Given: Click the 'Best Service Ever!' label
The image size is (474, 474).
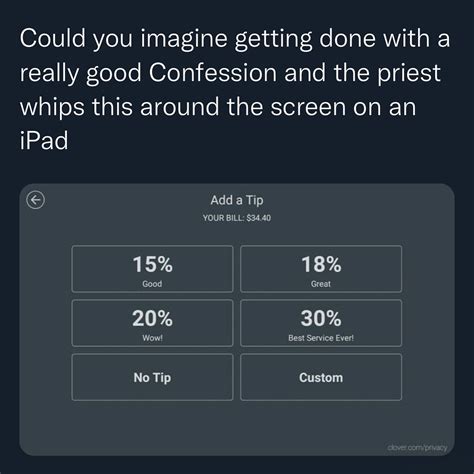Looking at the screenshot, I should 321,338.
